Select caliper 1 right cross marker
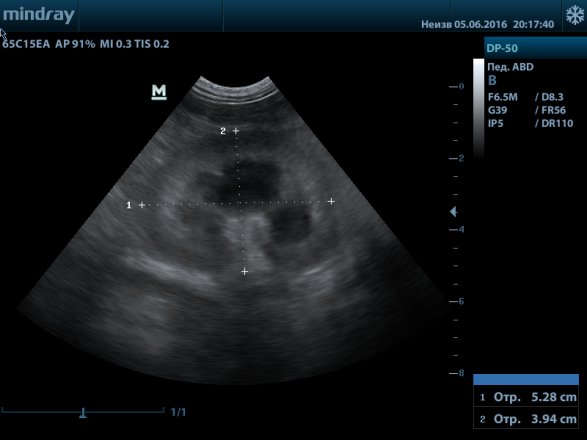Screen dimensions: 587x440 (x=331, y=201)
